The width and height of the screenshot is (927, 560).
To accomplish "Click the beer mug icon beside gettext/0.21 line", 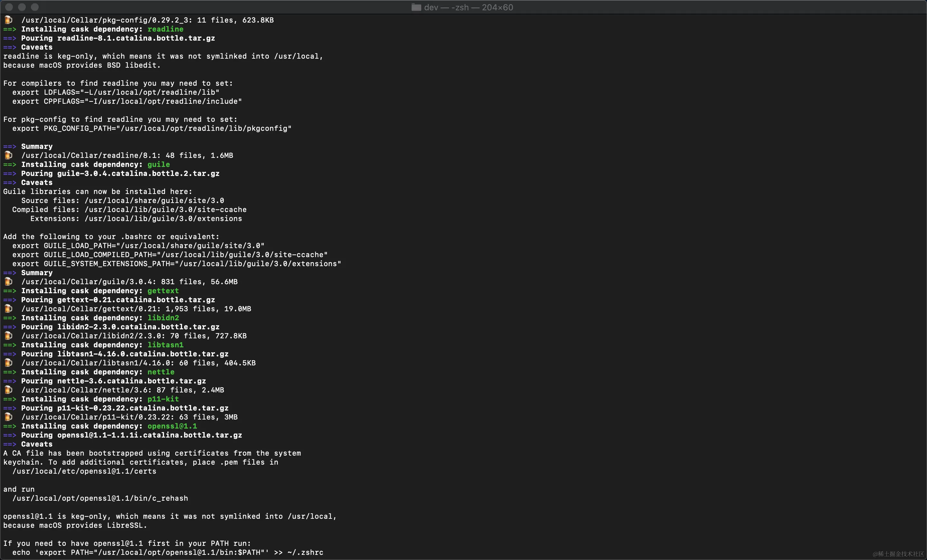I will click(x=8, y=309).
